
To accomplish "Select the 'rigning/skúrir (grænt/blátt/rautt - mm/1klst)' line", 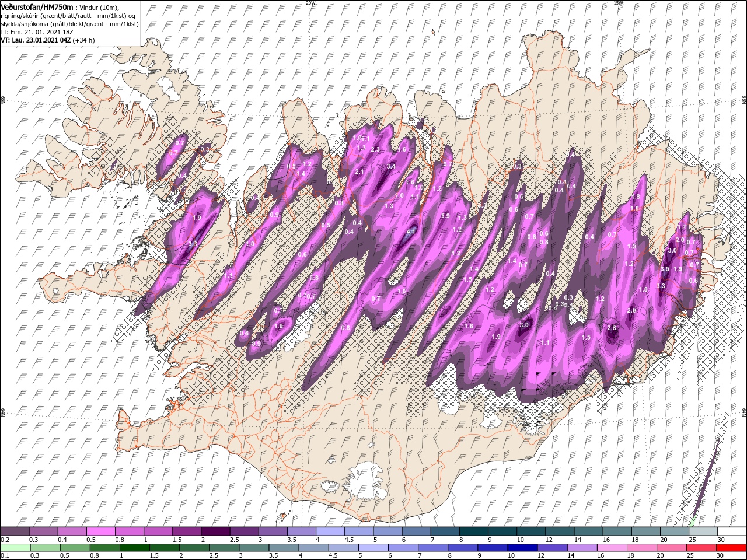I will (x=68, y=16).
